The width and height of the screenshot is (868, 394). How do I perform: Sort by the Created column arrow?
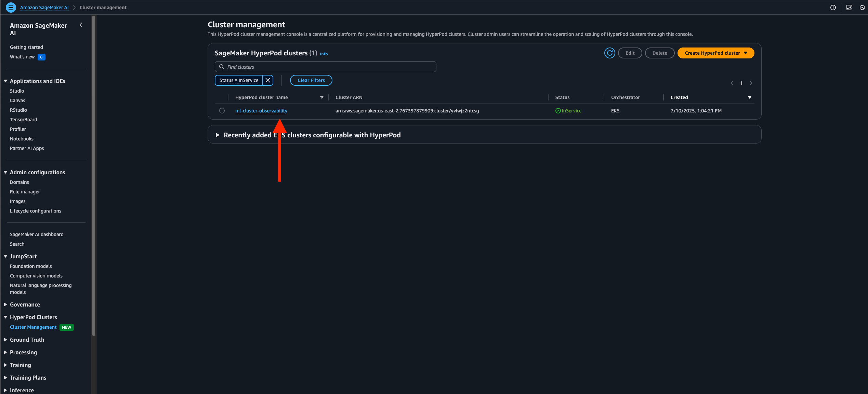pos(749,97)
